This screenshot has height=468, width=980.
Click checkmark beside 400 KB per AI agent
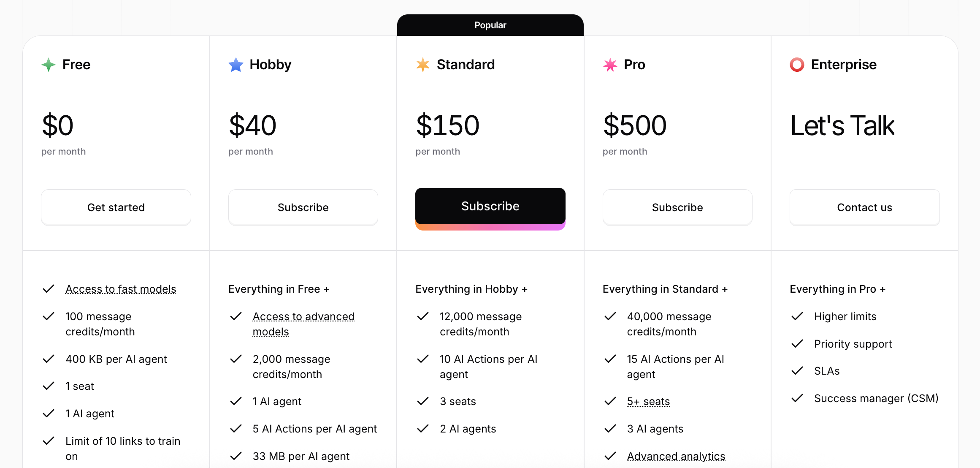click(49, 359)
